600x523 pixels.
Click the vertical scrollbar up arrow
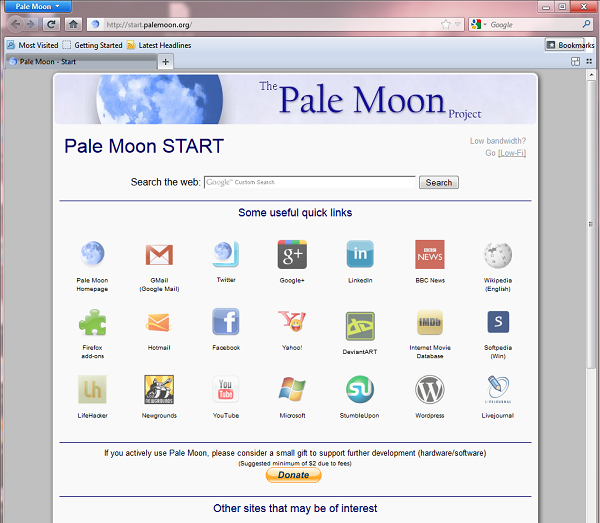591,75
